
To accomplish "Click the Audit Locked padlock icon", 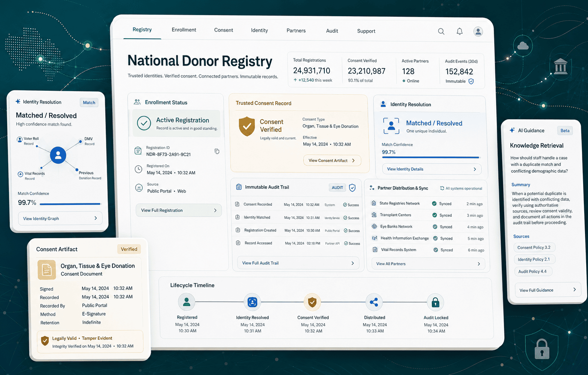I will coord(435,302).
